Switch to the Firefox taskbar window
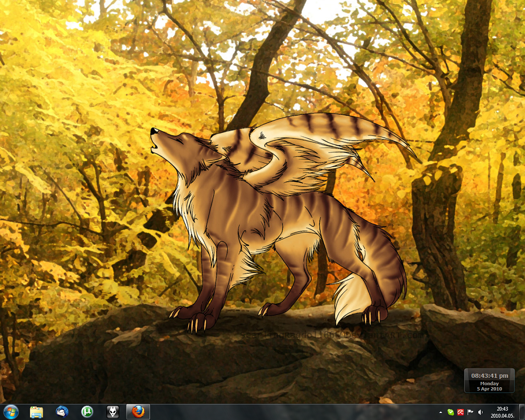 coord(138,412)
